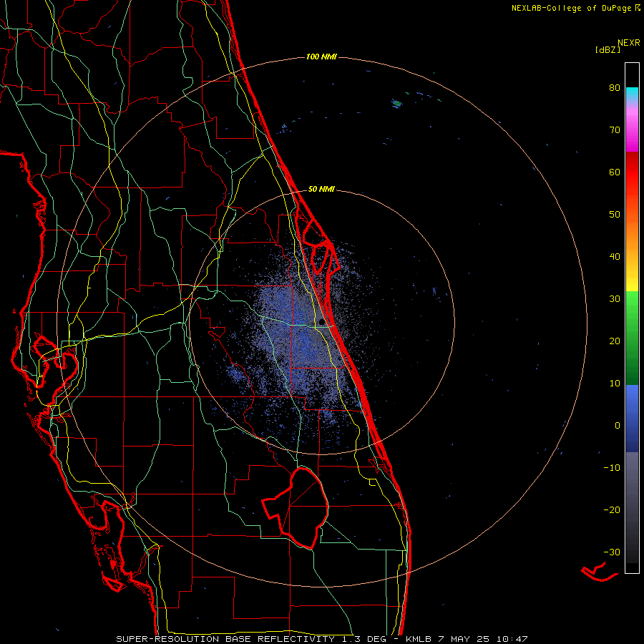Click the magenta segment of the color bar

point(632,132)
